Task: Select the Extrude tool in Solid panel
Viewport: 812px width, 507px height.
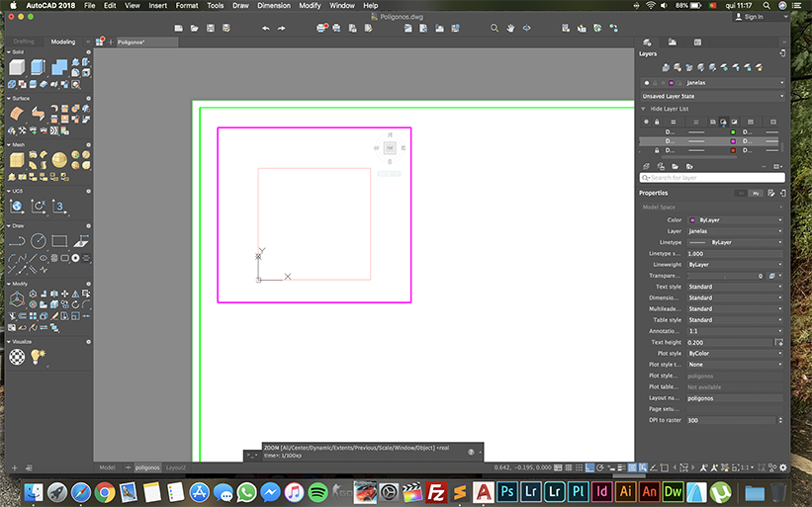Action: (38, 67)
